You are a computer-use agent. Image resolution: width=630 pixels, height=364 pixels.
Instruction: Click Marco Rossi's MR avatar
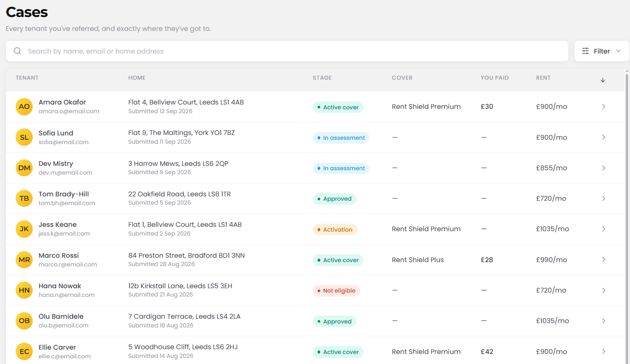tap(24, 260)
